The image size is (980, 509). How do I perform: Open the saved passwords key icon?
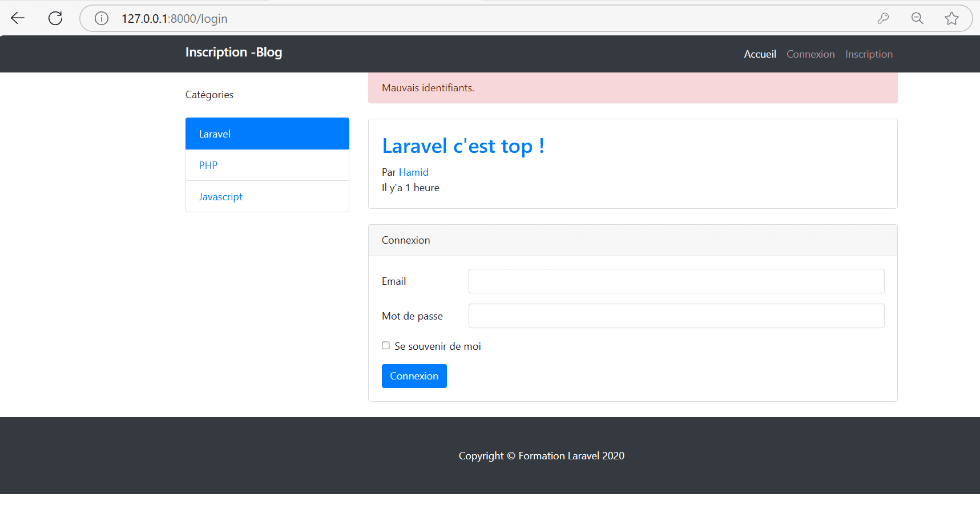point(883,18)
